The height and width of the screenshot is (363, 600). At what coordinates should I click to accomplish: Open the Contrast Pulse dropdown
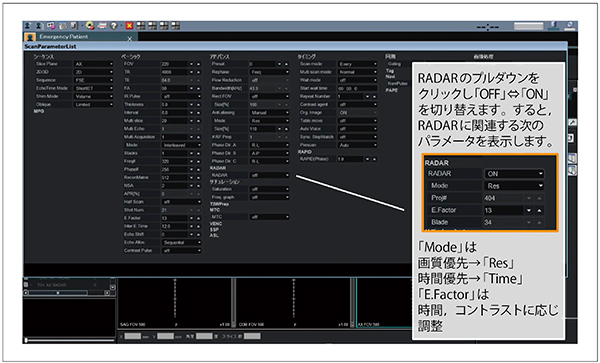[181, 251]
